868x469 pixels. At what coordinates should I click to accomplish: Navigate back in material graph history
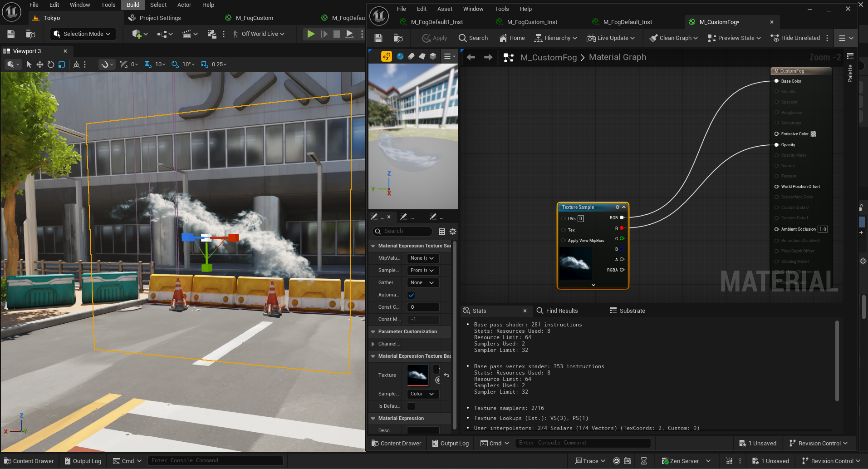click(471, 57)
